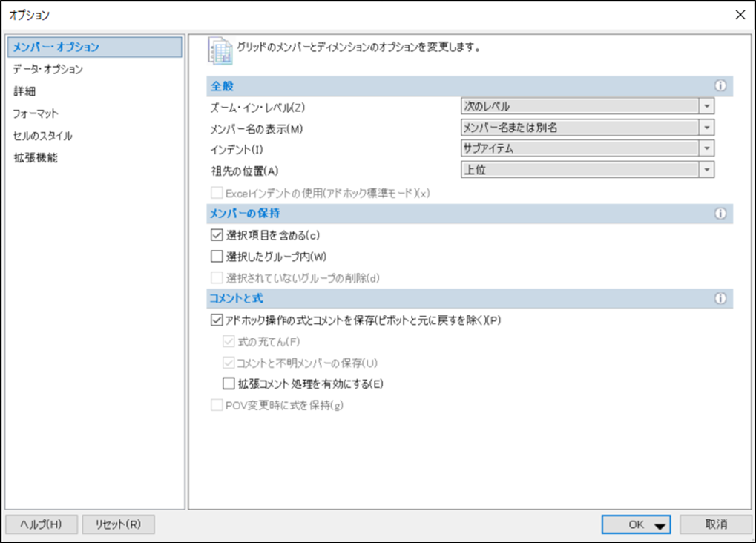This screenshot has height=543, width=756.
Task: Switch to データ・オプション category
Action: click(x=47, y=69)
